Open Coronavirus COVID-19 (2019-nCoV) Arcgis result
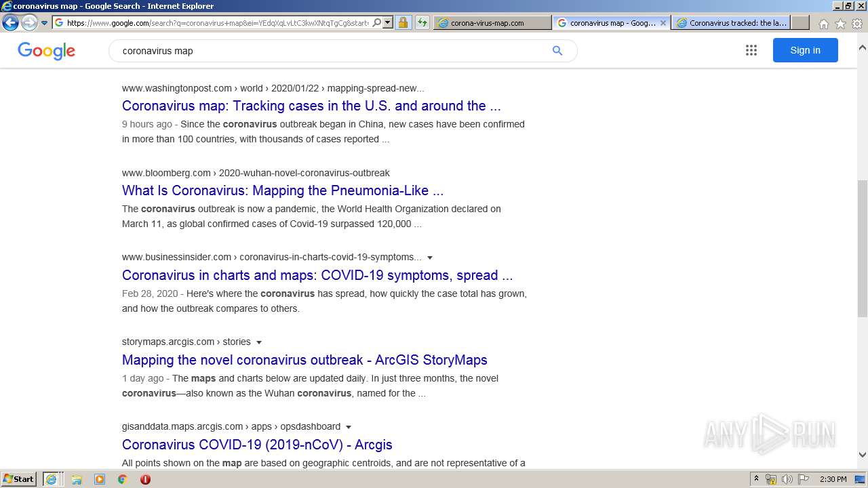Viewport: 868px width, 488px height. click(257, 445)
